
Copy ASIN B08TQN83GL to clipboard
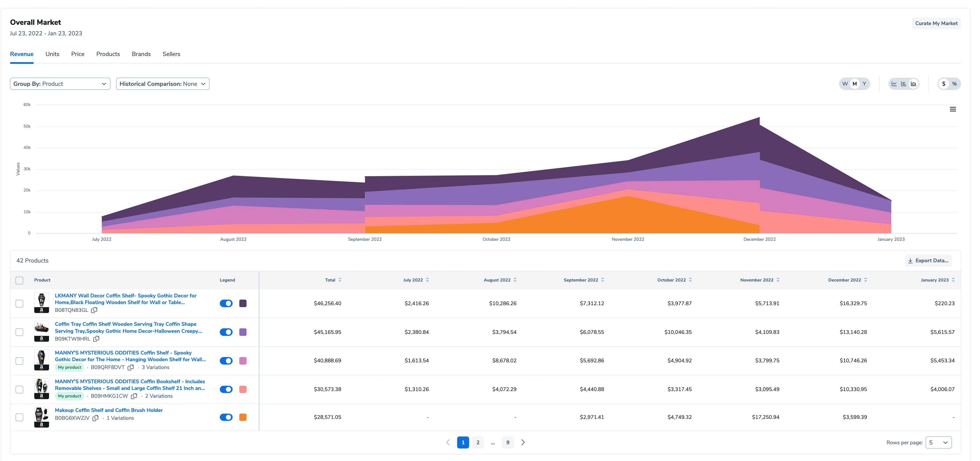[94, 310]
